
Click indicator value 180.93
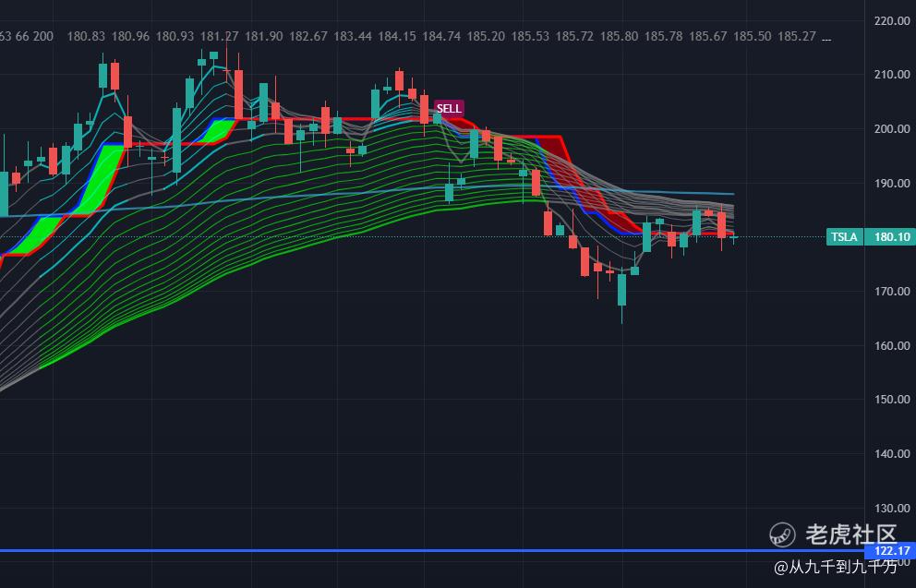tap(175, 36)
